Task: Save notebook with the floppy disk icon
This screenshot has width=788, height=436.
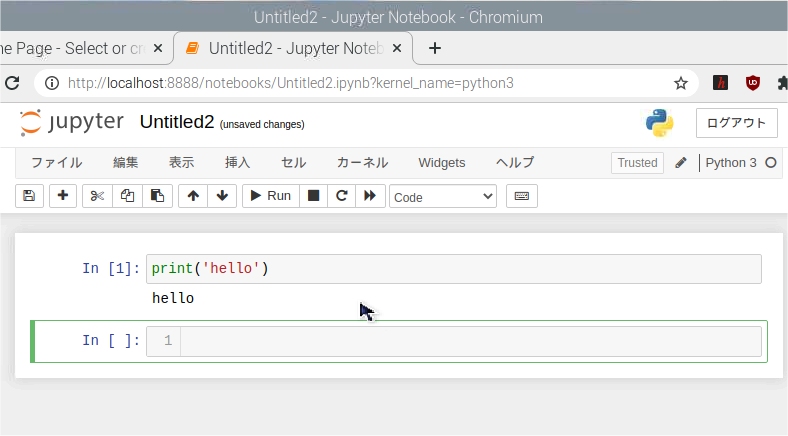Action: (x=29, y=196)
